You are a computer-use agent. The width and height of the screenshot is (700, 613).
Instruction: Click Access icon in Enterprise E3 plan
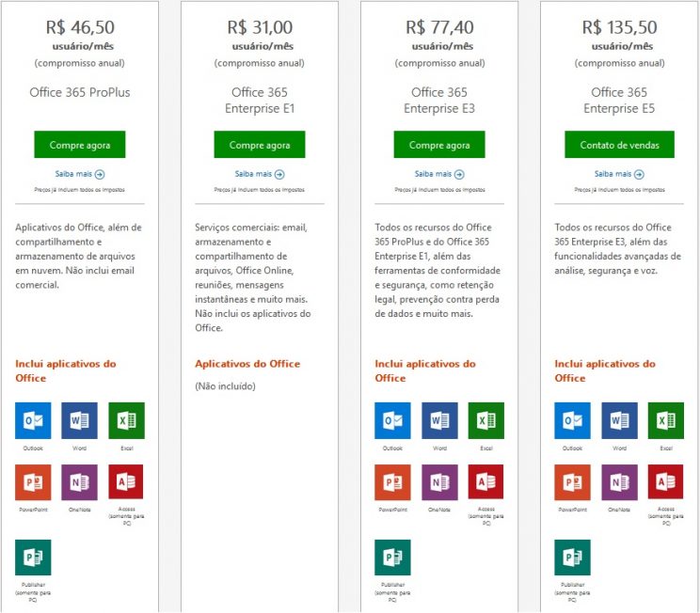pyautogui.click(x=485, y=481)
